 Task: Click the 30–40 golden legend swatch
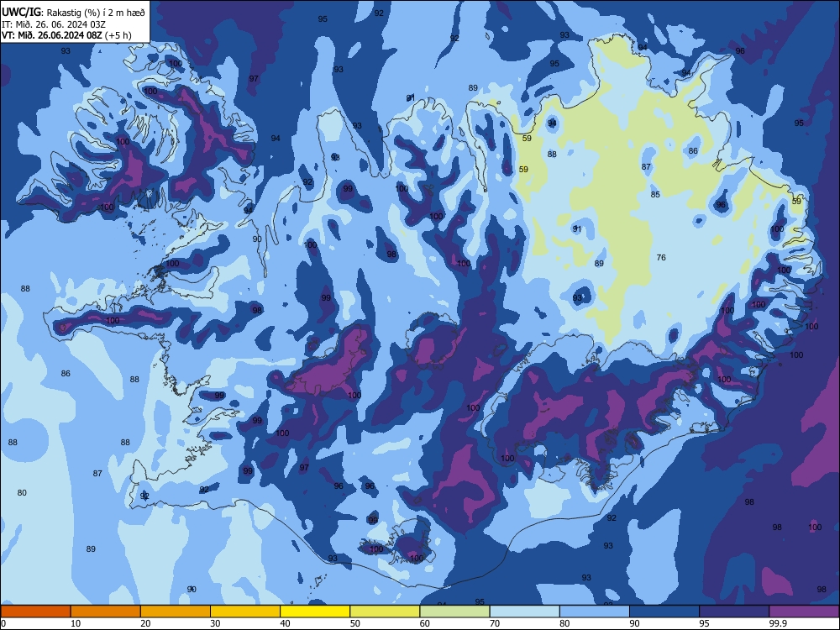(x=245, y=612)
